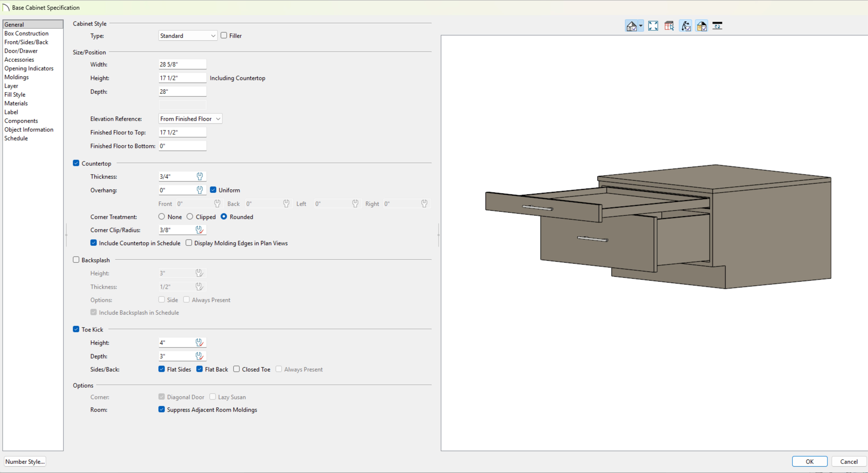Click the cabinet rotate view icon
The width and height of the screenshot is (868, 473).
point(717,26)
